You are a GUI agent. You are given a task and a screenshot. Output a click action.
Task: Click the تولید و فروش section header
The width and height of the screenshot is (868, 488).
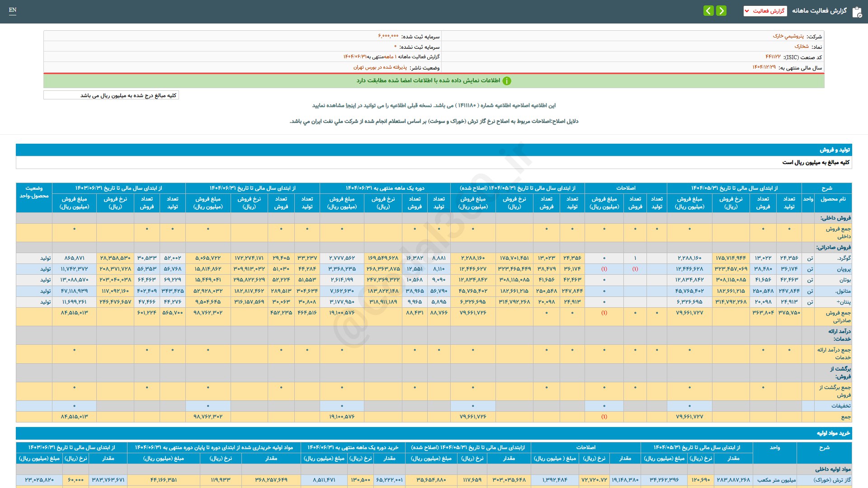(835, 150)
